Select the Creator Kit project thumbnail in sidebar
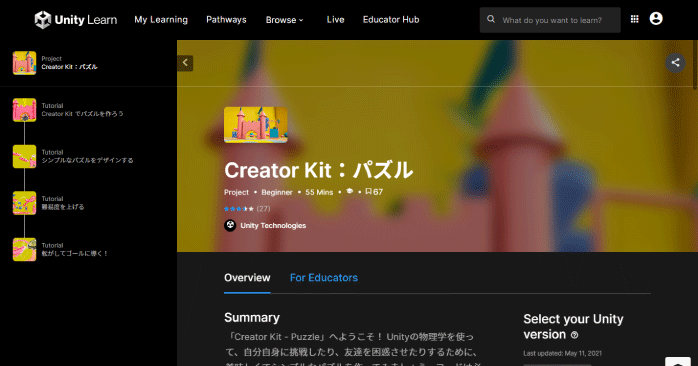Viewport: 698px width, 366px height. tap(24, 63)
